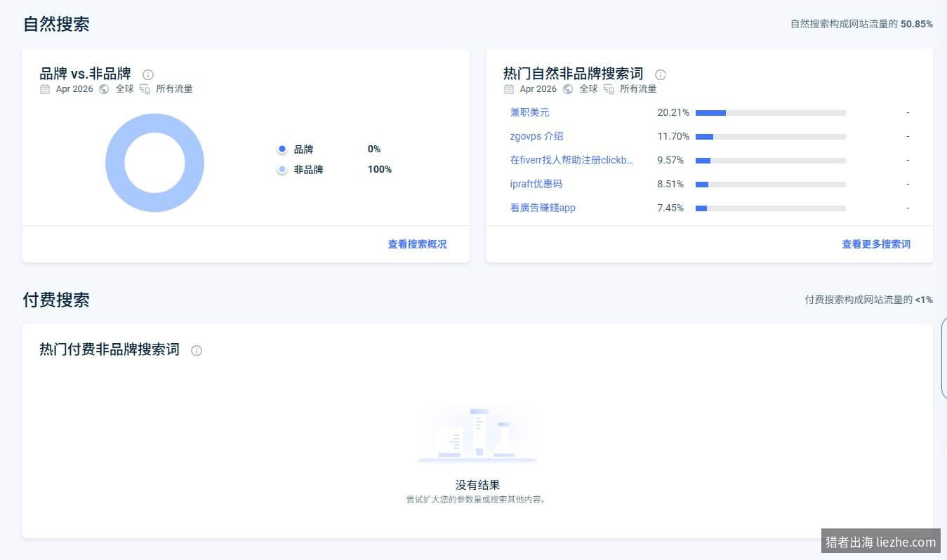The height and width of the screenshot is (560, 947).
Task: Click calendar icon in 热门自然非品牌搜索词 card
Action: (509, 89)
